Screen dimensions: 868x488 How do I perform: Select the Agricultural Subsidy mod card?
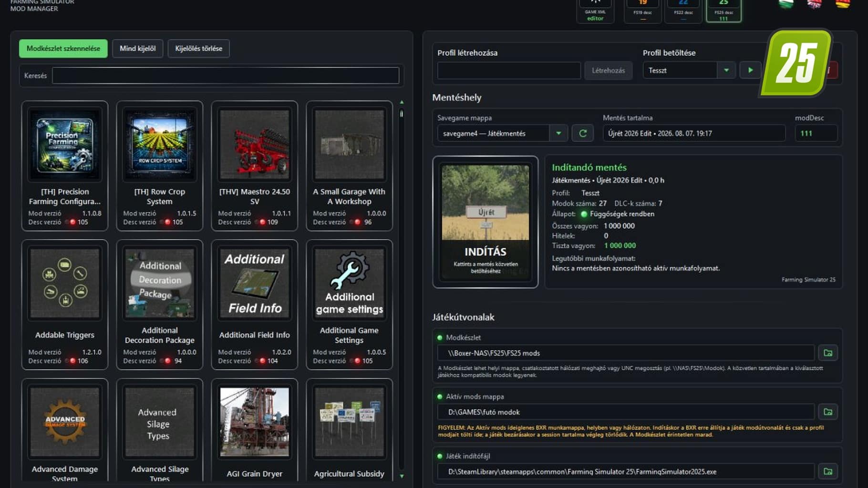point(349,430)
